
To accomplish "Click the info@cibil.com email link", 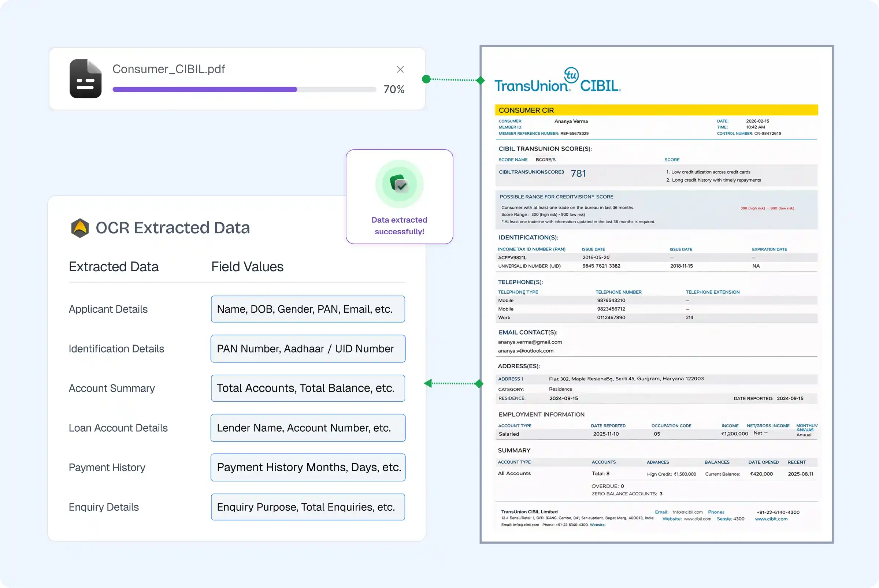I will (688, 512).
